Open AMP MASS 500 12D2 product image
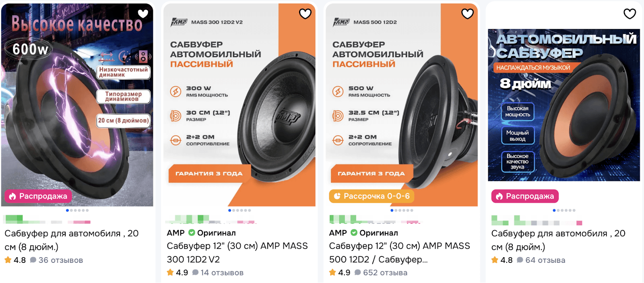This screenshot has height=283, width=644. pyautogui.click(x=402, y=105)
